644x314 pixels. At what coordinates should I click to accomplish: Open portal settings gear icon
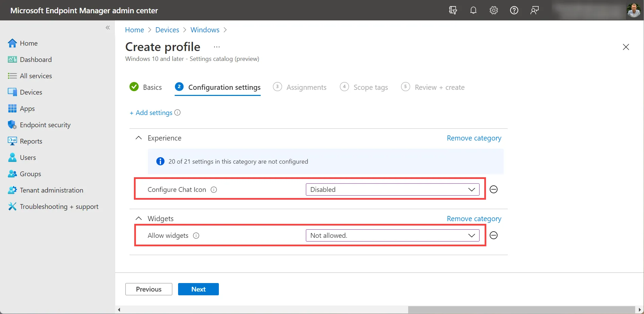point(493,10)
